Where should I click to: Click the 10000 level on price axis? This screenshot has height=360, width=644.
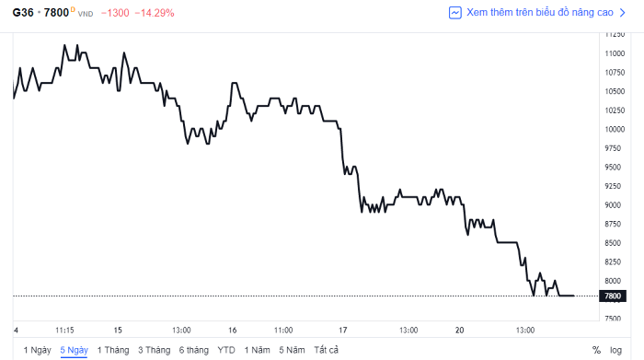615,129
